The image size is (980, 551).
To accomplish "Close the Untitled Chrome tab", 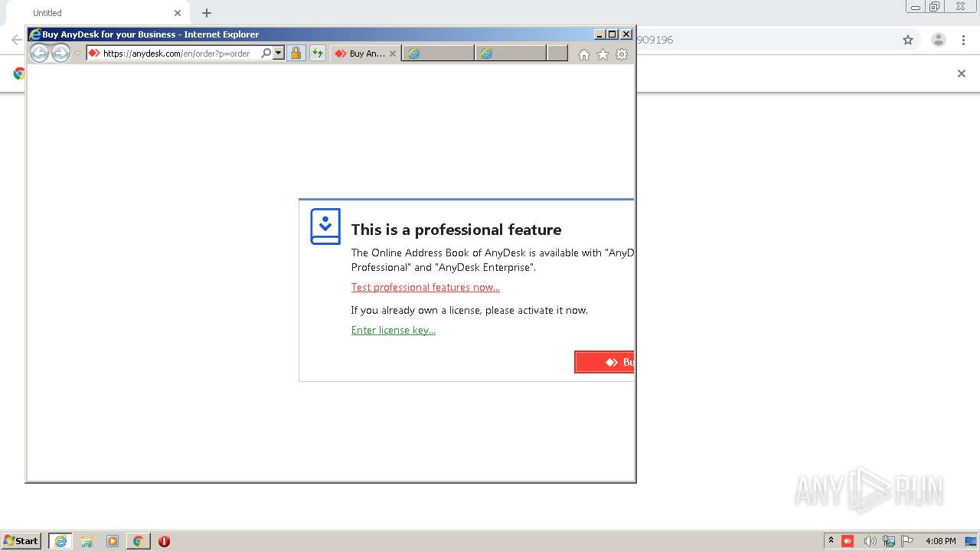I will tap(178, 13).
